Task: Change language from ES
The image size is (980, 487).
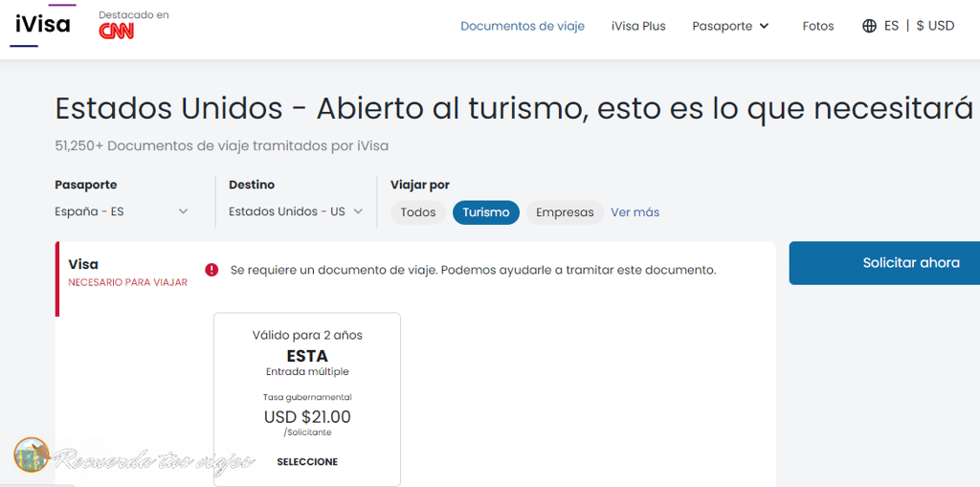Action: pos(891,26)
